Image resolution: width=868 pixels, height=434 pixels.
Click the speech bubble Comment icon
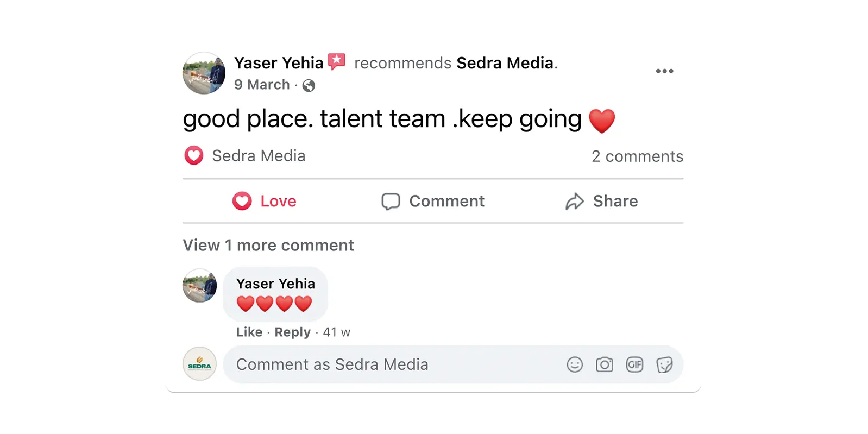(391, 201)
